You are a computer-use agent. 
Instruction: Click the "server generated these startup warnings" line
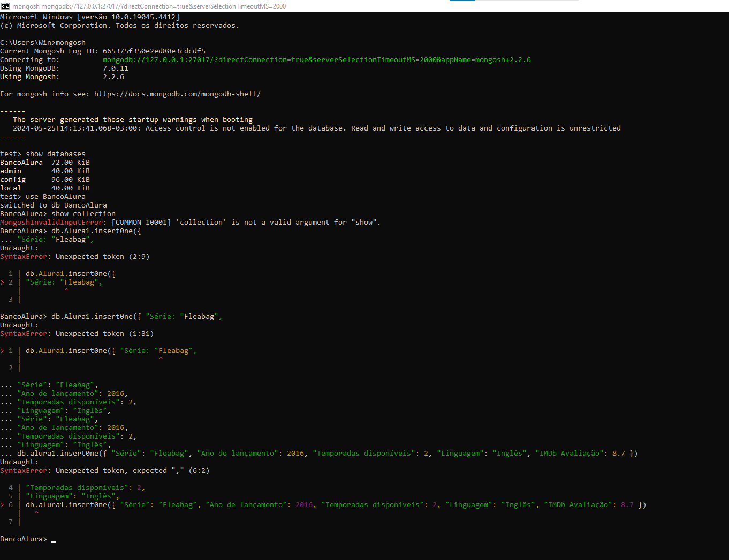[x=133, y=120]
